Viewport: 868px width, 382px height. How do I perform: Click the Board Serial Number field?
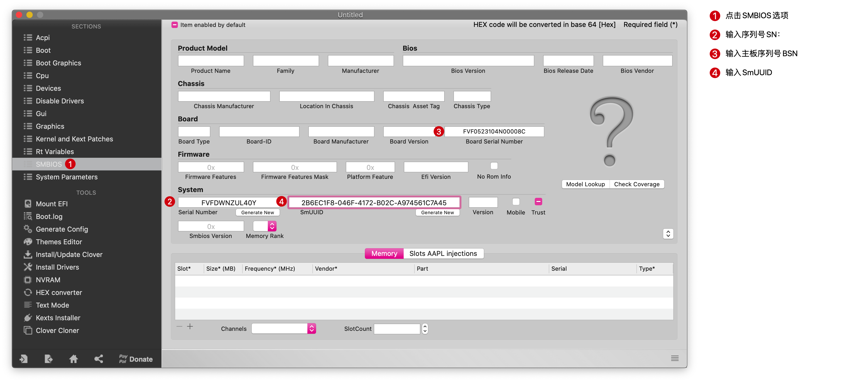pyautogui.click(x=494, y=131)
